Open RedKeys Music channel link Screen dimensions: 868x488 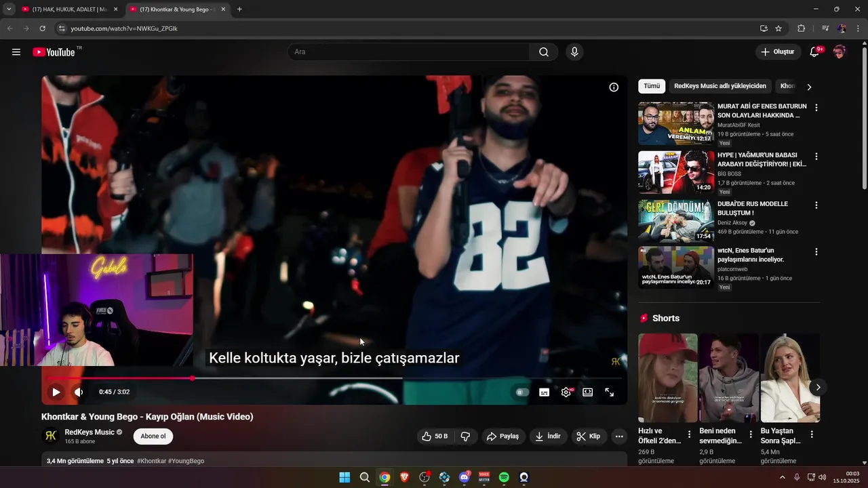90,432
